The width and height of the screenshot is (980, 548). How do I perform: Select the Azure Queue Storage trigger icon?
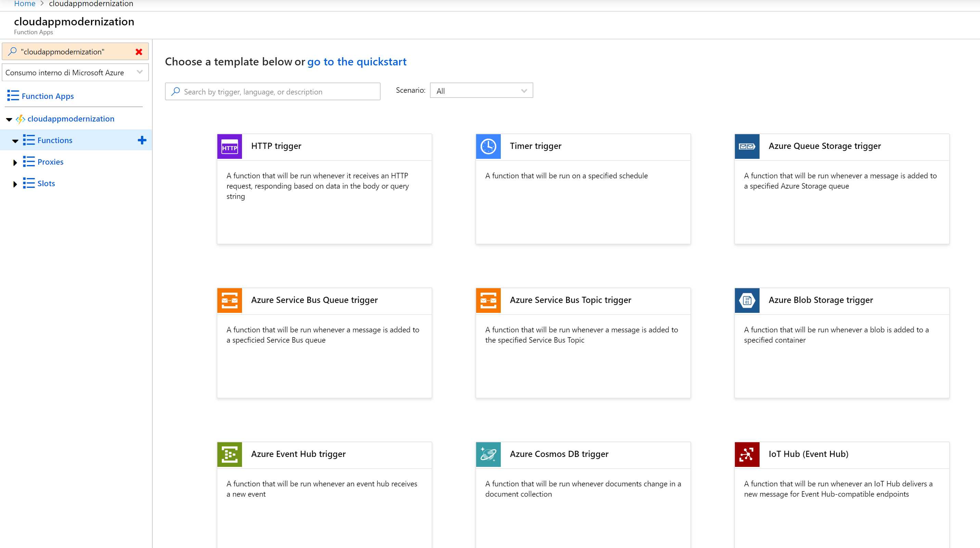pyautogui.click(x=747, y=146)
